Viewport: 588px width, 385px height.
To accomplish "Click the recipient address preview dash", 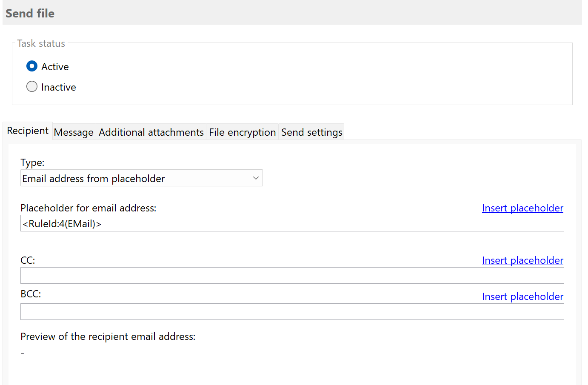I will (22, 353).
